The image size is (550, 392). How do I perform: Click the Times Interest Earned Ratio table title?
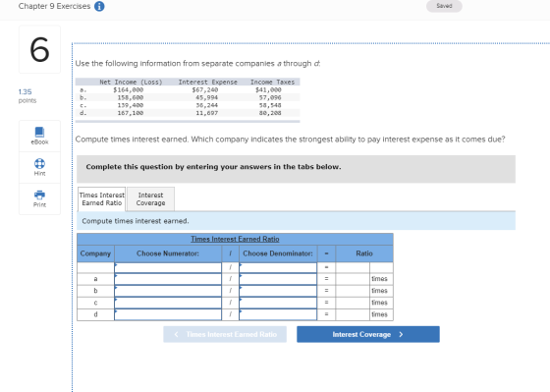(x=235, y=239)
